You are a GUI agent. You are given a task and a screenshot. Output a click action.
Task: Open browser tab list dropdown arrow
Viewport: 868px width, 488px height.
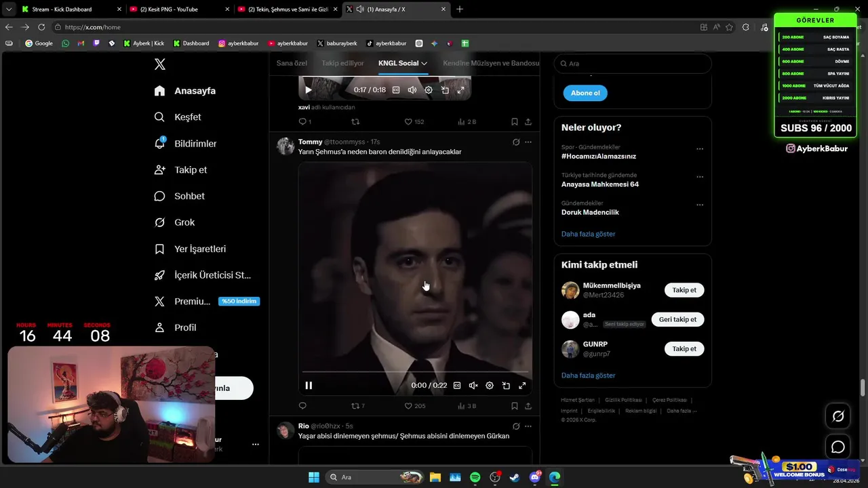pyautogui.click(x=8, y=9)
